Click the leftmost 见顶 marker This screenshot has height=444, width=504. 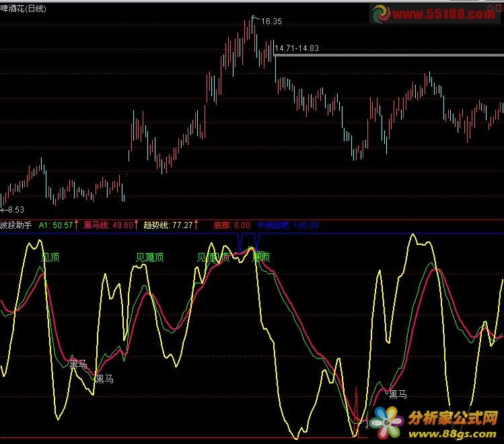click(x=50, y=258)
